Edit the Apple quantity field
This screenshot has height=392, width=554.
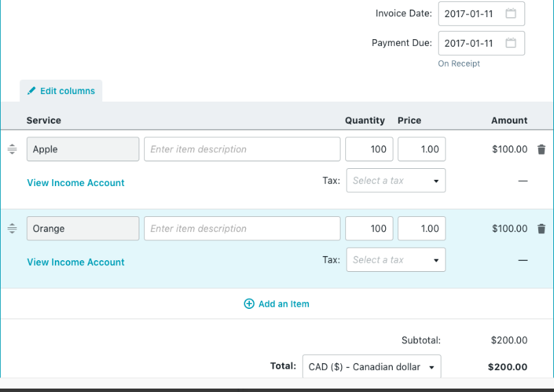tap(369, 149)
